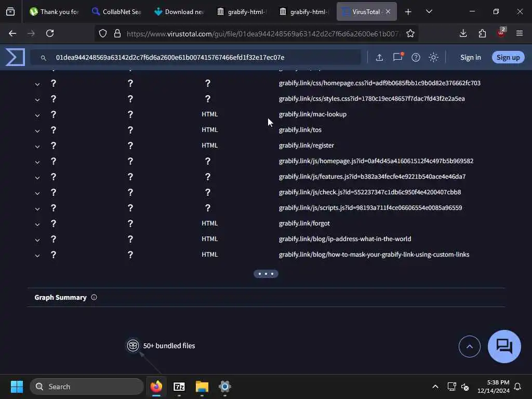Switch to the second grabify-html tab
The image size is (532, 399).
pos(304,11)
